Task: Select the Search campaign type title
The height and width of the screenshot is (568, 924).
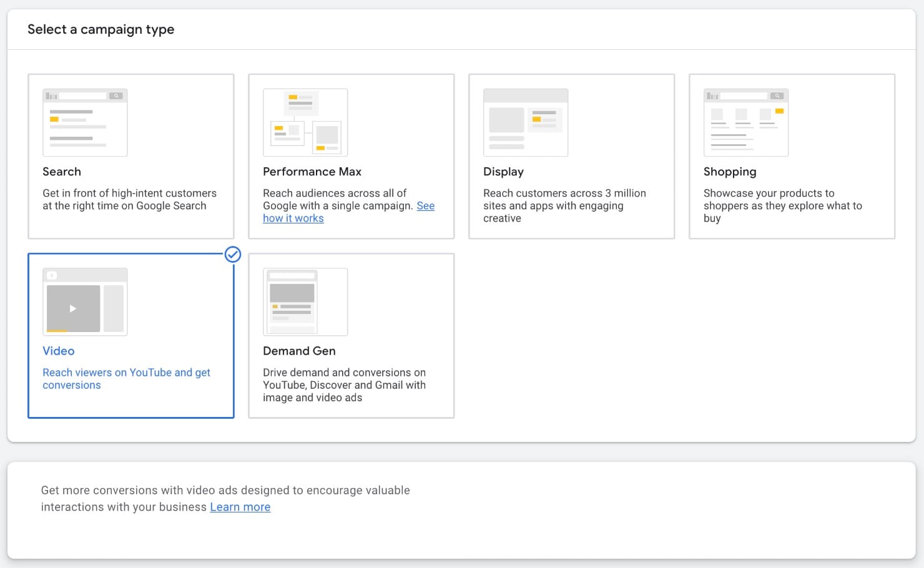Action: 62,172
